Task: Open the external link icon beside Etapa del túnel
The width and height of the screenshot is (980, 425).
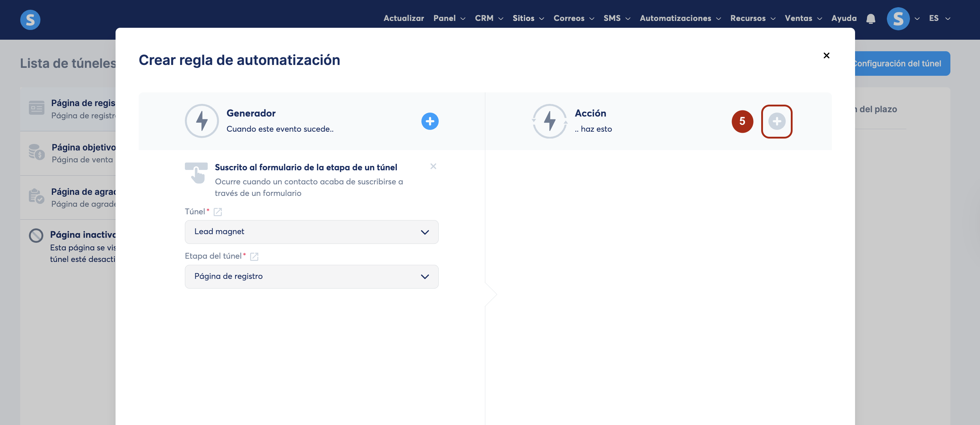Action: coord(254,257)
